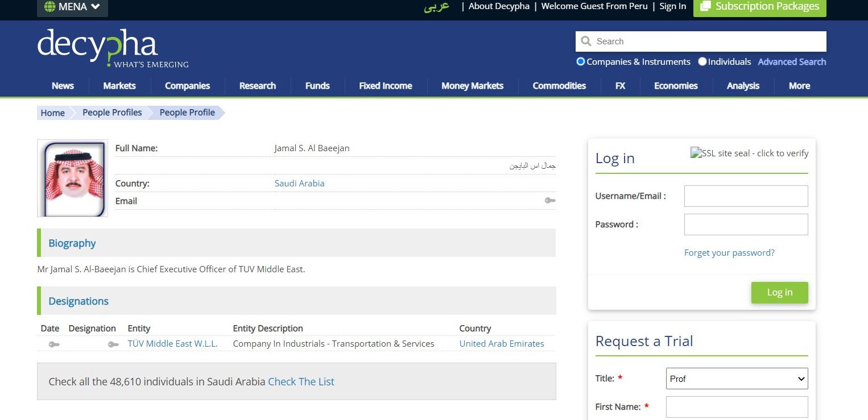The height and width of the screenshot is (420, 868).
Task: Open the Title dropdown showing Prof
Action: tap(737, 379)
